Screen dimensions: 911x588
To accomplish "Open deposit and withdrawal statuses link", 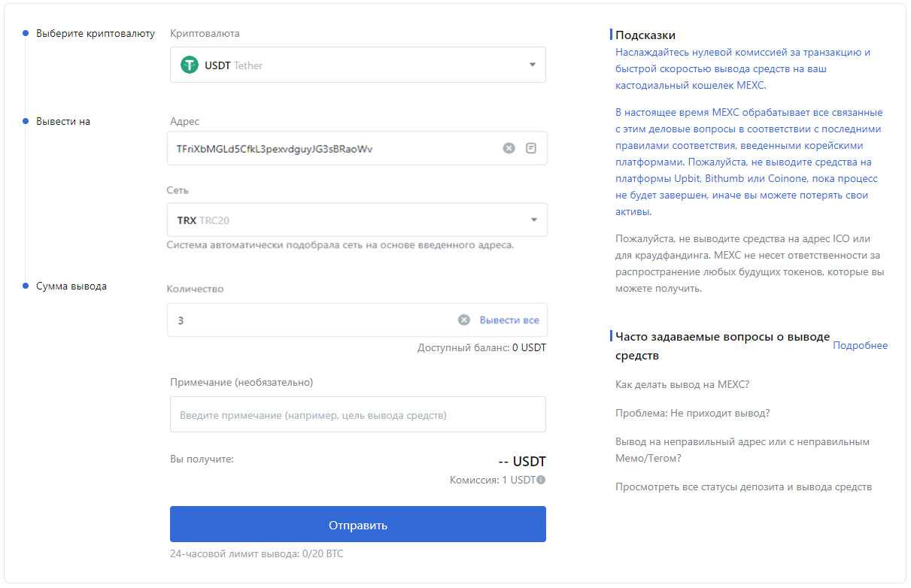I will [x=743, y=487].
